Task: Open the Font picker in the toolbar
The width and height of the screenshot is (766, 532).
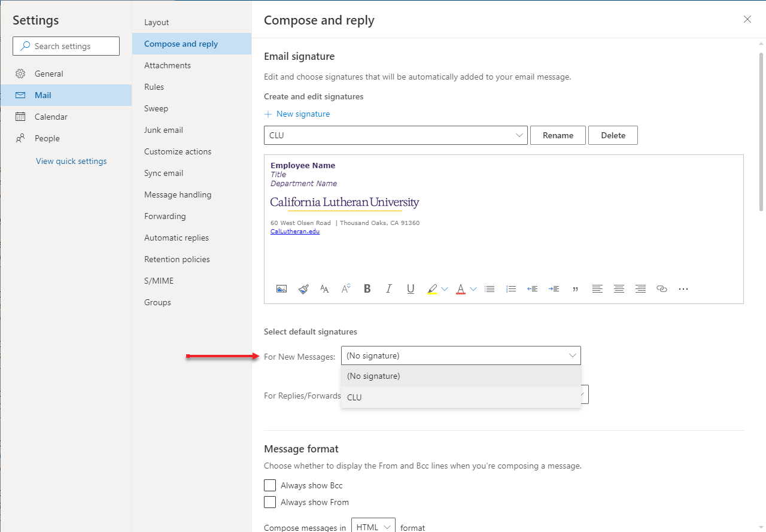Action: 324,289
